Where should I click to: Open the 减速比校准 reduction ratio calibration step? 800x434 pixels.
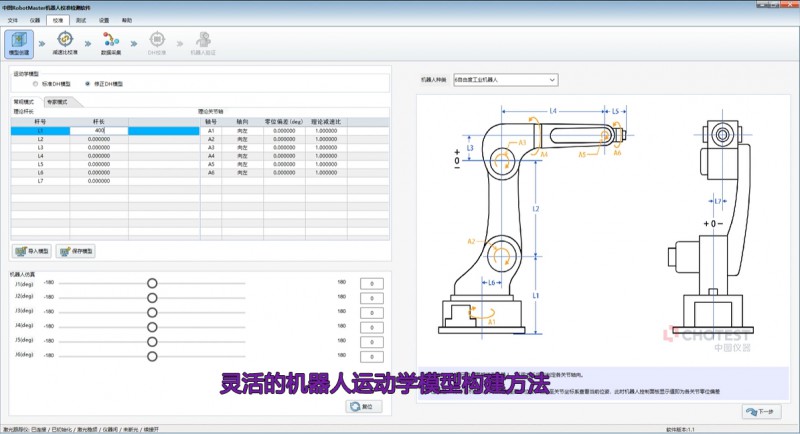click(65, 41)
